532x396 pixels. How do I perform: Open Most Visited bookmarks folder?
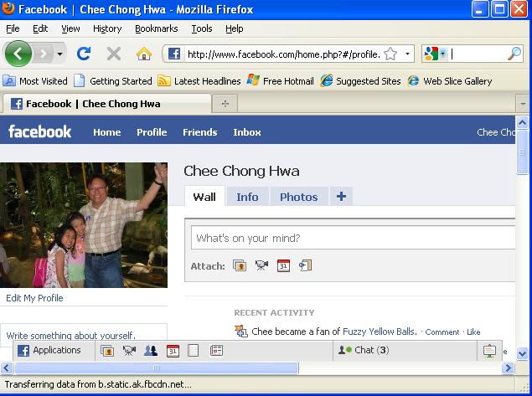(x=35, y=81)
